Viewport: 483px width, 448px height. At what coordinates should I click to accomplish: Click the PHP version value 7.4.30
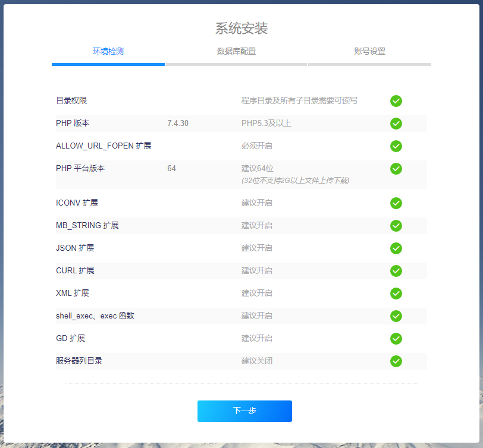178,124
